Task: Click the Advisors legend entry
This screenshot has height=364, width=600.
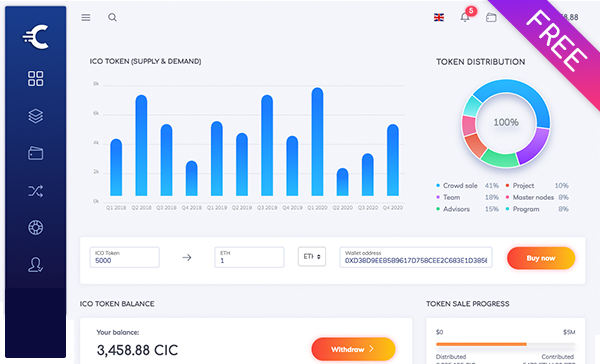Action: pyautogui.click(x=467, y=209)
